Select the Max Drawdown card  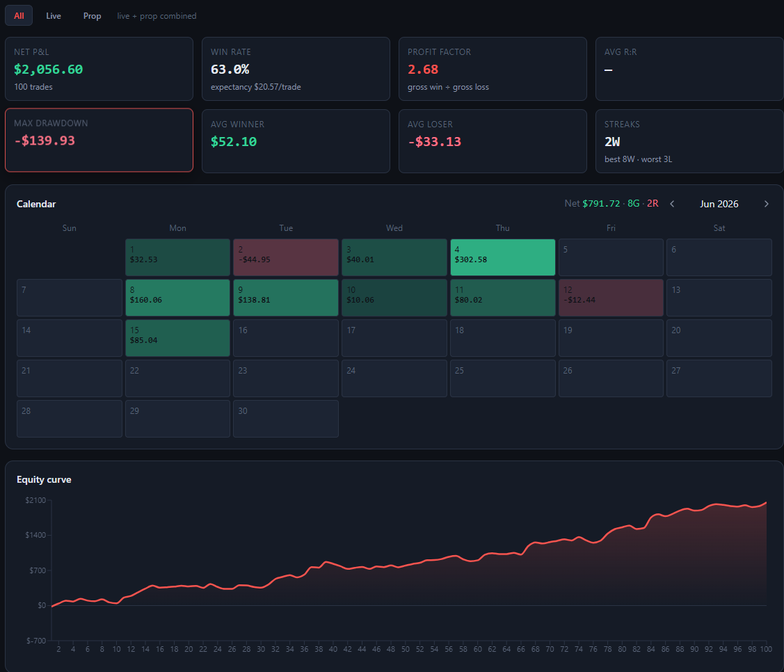pos(99,140)
